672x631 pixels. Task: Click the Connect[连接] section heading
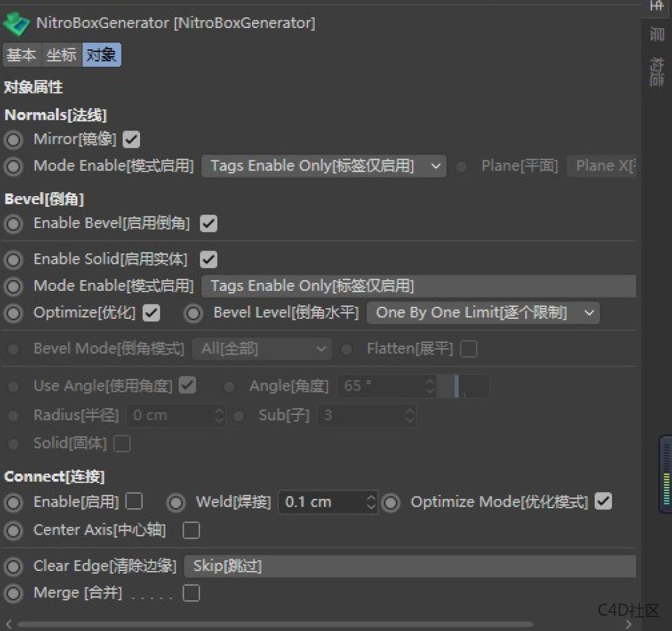pyautogui.click(x=54, y=476)
